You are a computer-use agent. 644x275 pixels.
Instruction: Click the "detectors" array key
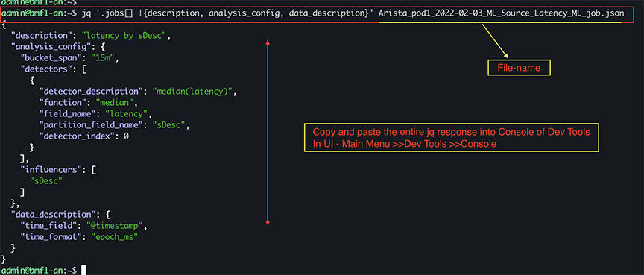click(x=46, y=69)
